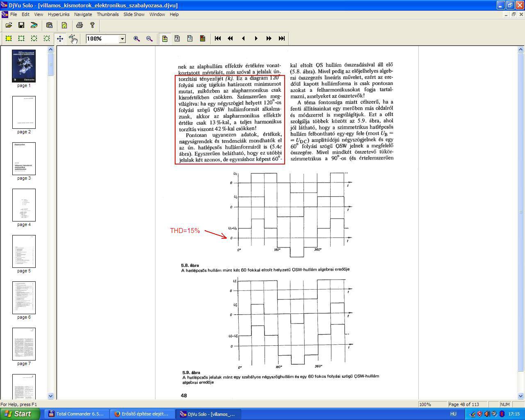Select the page 7 thumbnail

(24, 344)
